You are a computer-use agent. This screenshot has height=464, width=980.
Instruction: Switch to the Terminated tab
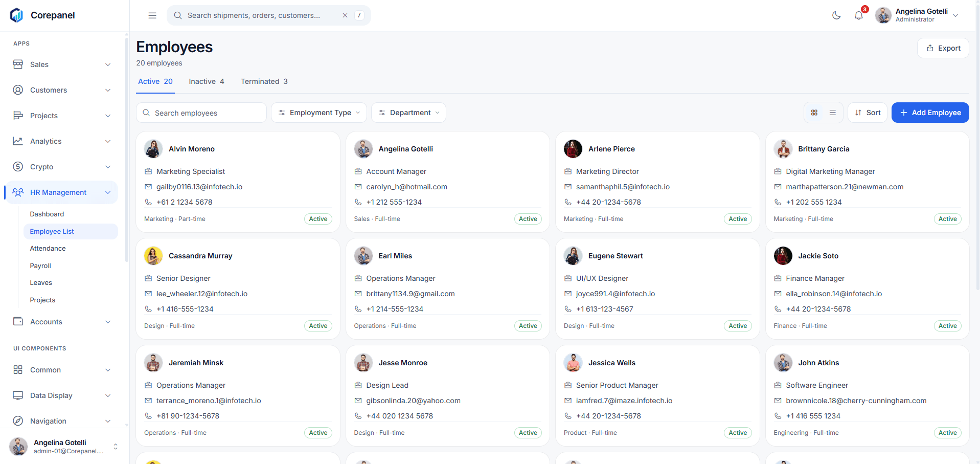coord(264,81)
